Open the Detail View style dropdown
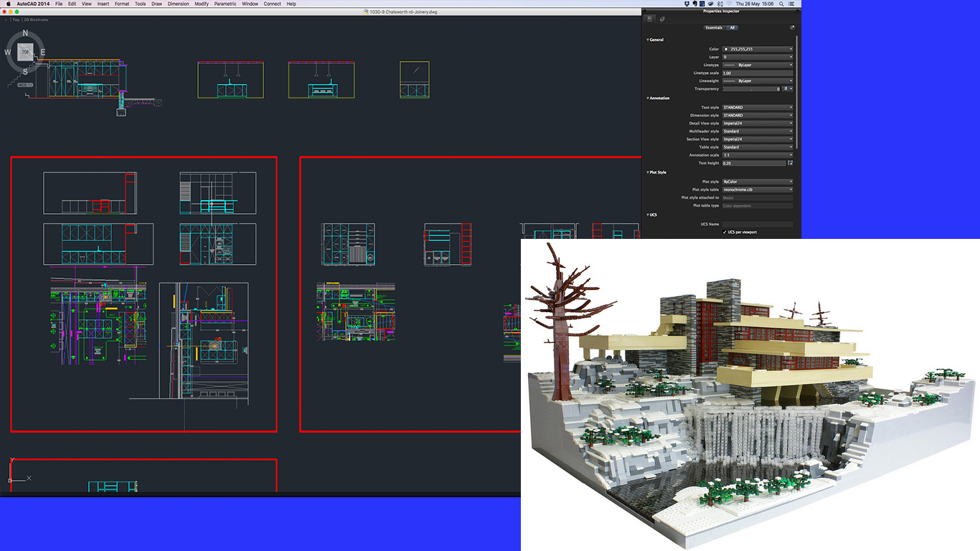This screenshot has height=551, width=980. tap(758, 123)
